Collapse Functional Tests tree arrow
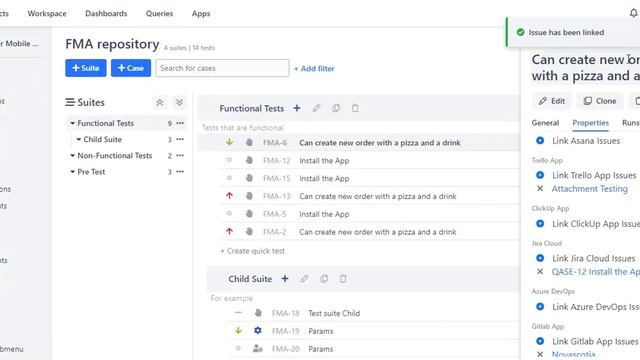The height and width of the screenshot is (360, 640). [x=72, y=123]
